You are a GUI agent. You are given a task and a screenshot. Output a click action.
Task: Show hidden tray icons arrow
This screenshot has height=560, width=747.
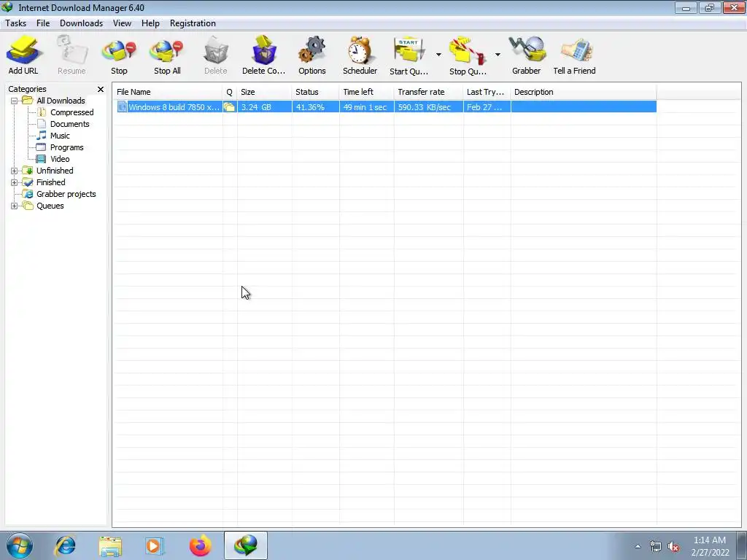coord(638,546)
